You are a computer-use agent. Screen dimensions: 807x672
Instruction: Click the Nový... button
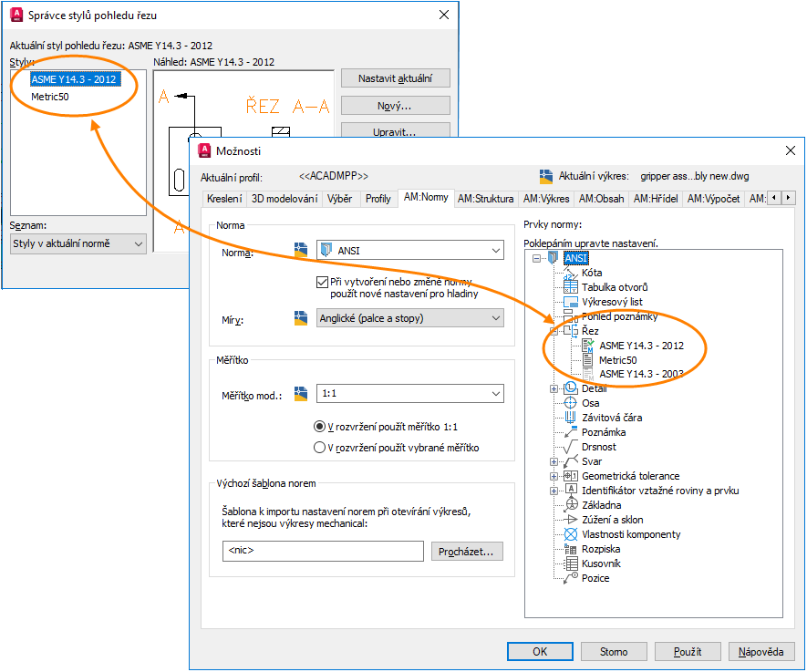point(395,106)
